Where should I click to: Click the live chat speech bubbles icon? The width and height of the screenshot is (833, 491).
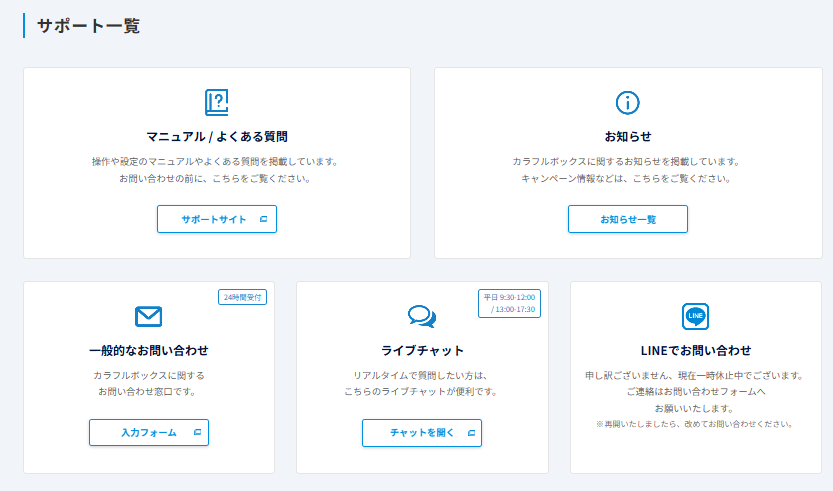point(422,317)
